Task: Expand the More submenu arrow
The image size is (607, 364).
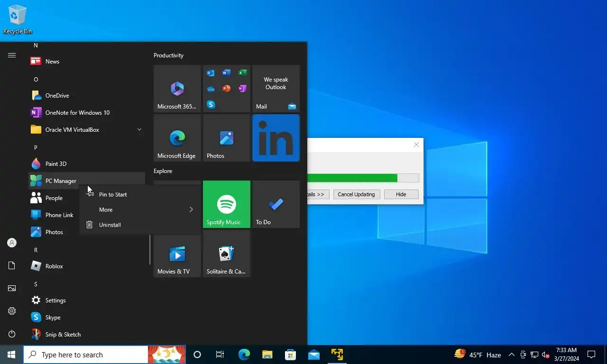Action: pyautogui.click(x=191, y=209)
